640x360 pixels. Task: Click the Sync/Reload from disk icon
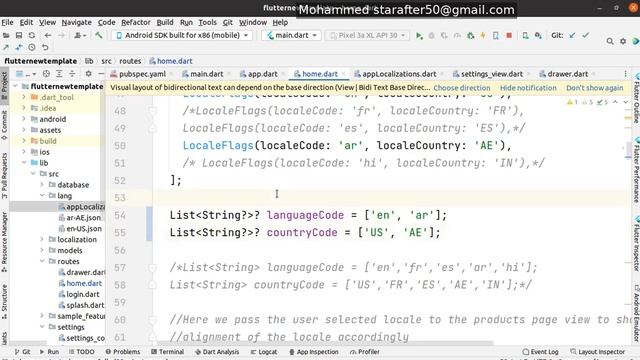[x=32, y=36]
